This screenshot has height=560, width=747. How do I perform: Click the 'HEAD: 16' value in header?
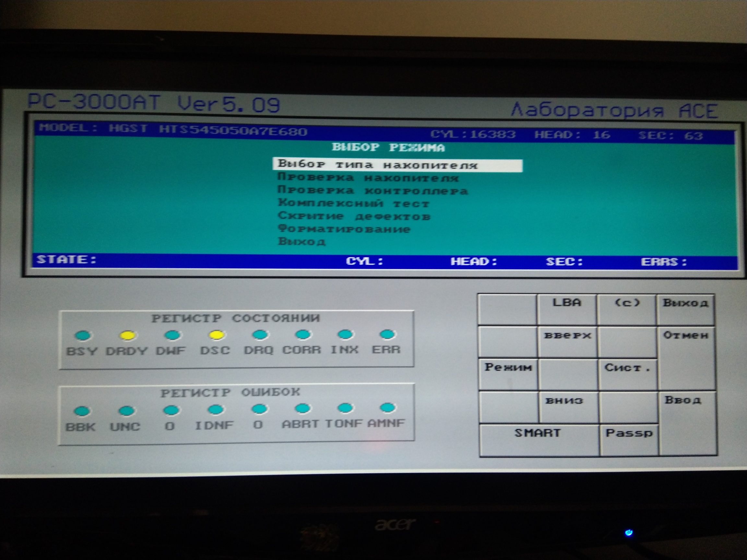572,135
